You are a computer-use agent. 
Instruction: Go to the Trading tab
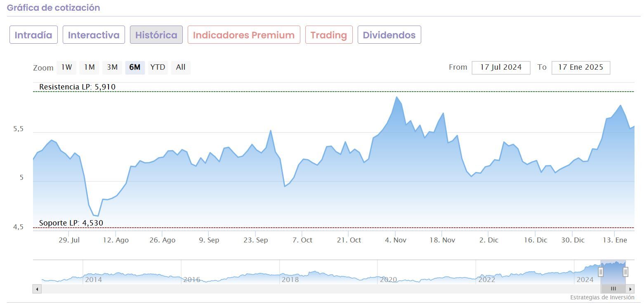329,35
